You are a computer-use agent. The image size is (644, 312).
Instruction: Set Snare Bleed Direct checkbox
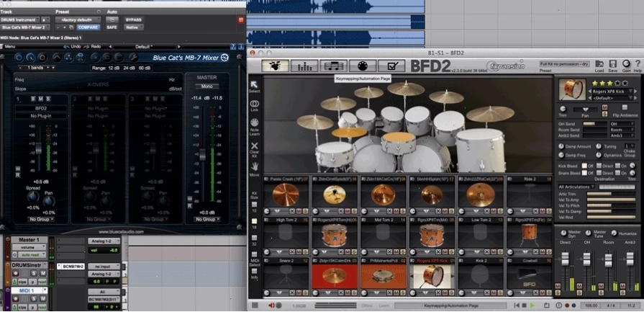599,173
